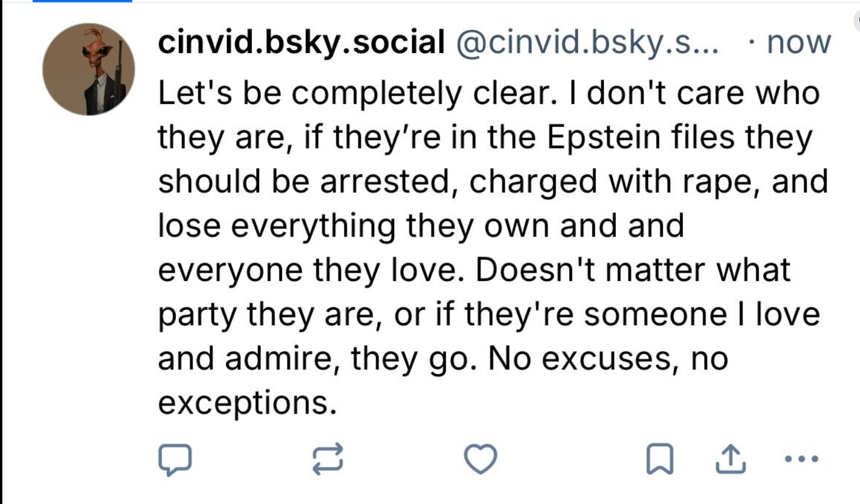Open the alien avatar profile picture
Image resolution: width=860 pixels, height=504 pixels.
point(89,70)
